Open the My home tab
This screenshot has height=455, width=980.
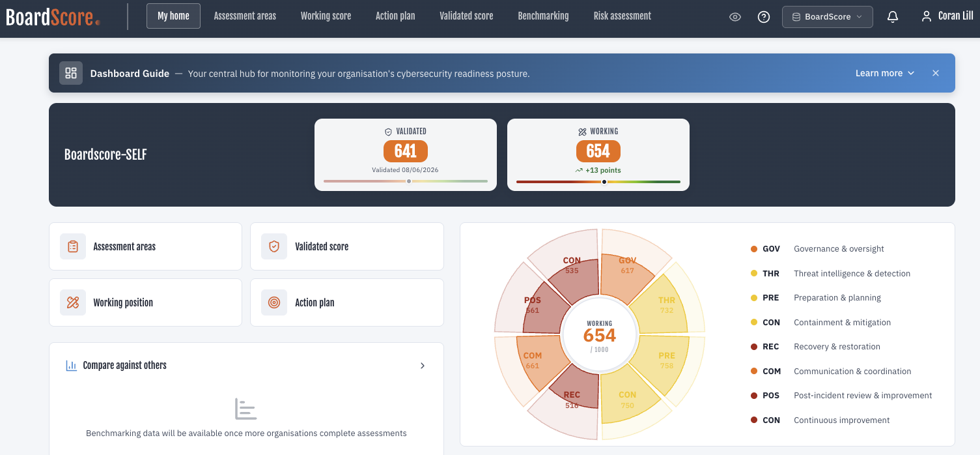173,16
